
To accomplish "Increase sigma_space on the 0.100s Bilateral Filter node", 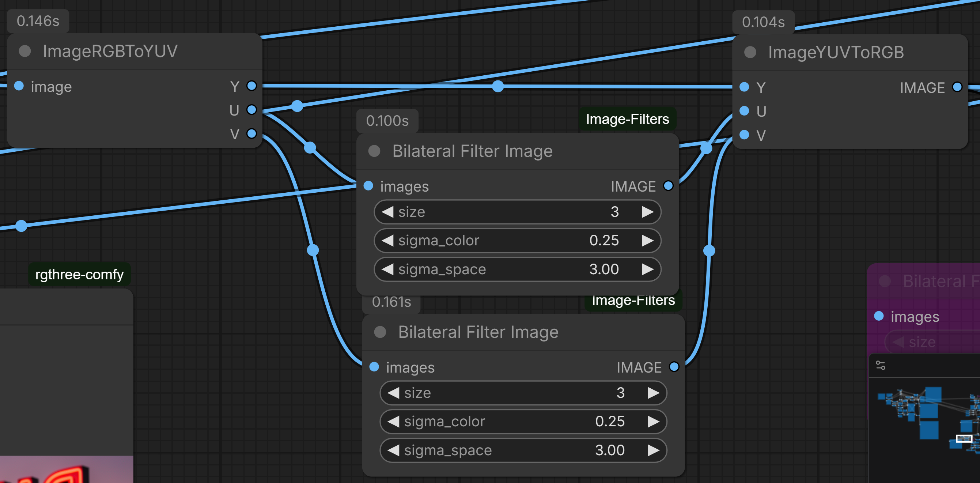I will pyautogui.click(x=647, y=269).
